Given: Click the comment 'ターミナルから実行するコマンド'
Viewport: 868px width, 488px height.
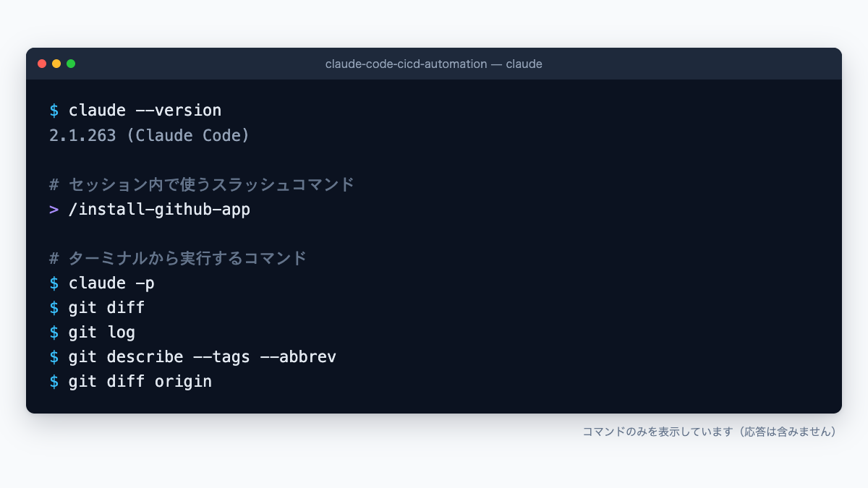Looking at the screenshot, I should 178,258.
